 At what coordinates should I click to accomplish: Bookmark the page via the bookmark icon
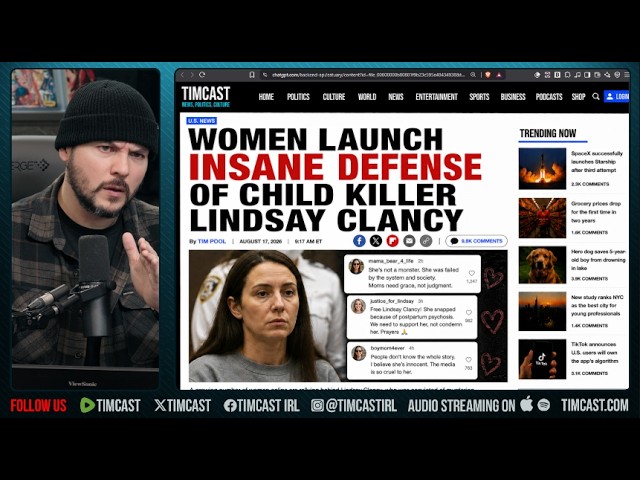[x=252, y=75]
